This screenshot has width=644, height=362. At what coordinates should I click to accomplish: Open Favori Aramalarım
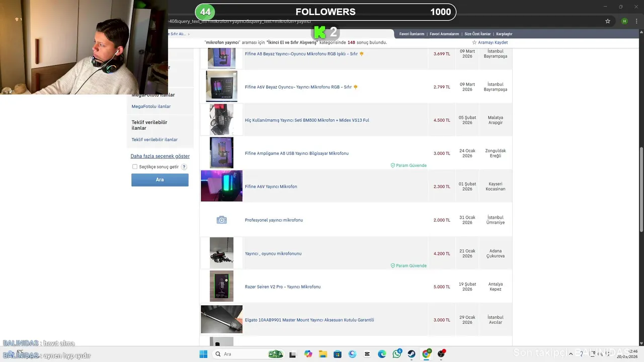click(444, 34)
